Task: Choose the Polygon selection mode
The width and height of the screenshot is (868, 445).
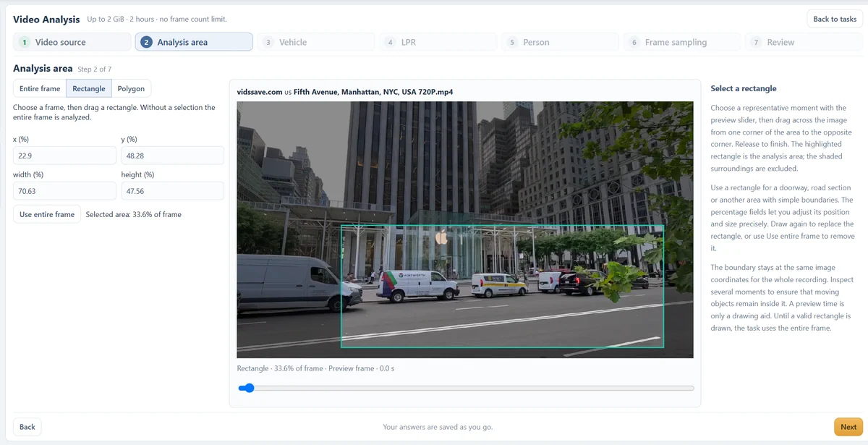Action: tap(131, 88)
